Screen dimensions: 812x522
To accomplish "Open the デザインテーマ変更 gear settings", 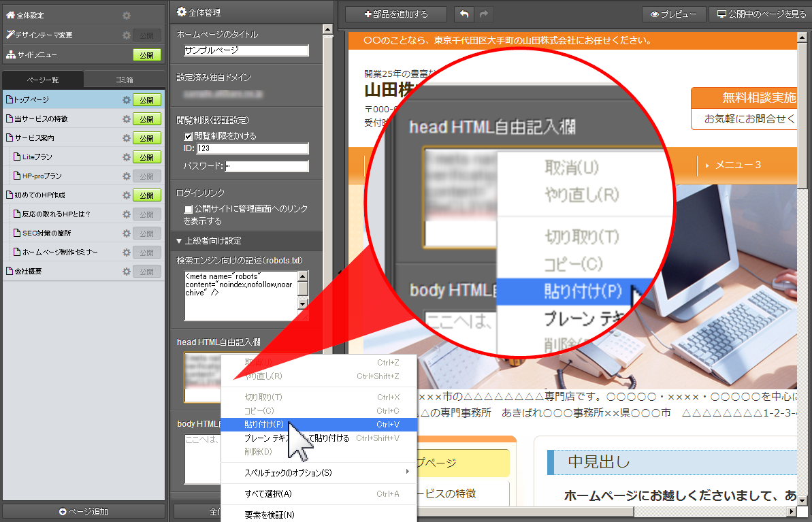I will pos(127,35).
